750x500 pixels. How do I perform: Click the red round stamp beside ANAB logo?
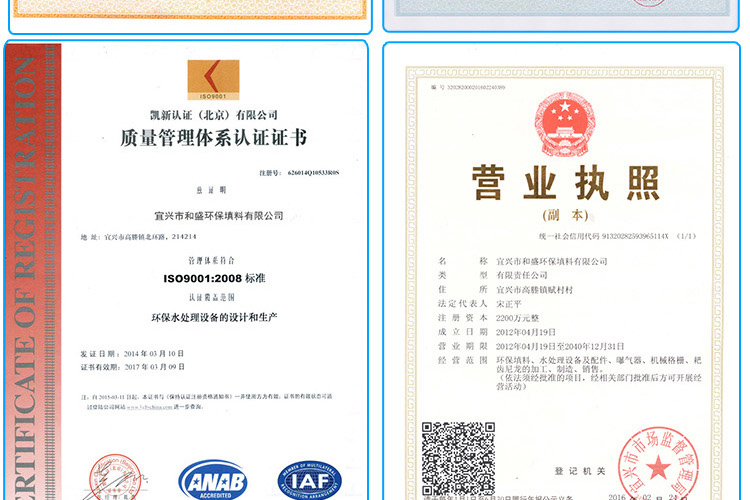[x=115, y=478]
